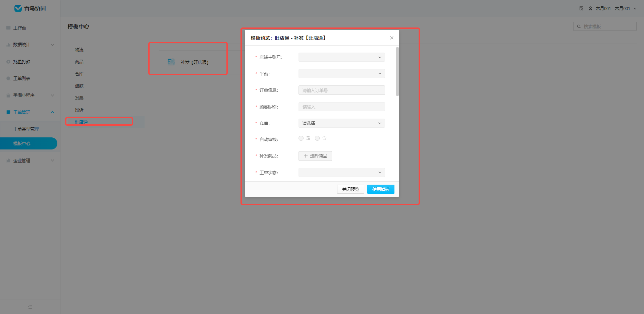Click the 补发【旺店通】 template card title
Viewport: 644px width, 314px height.
pos(195,62)
